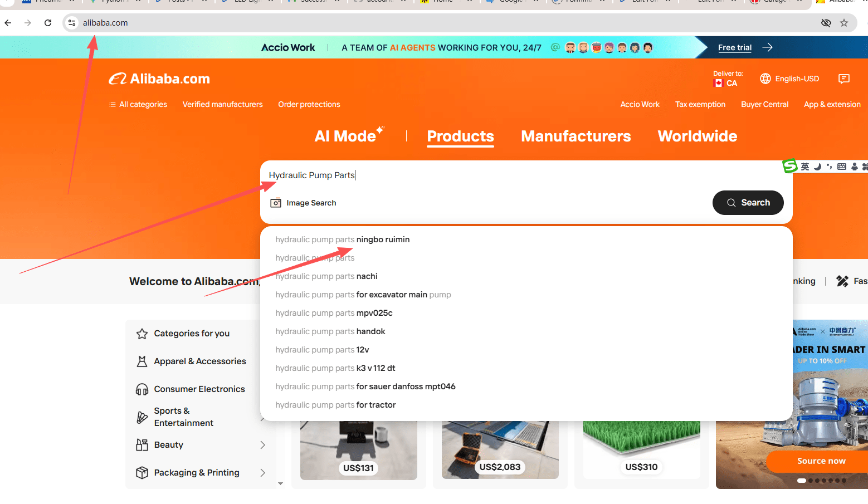The width and height of the screenshot is (868, 504).
Task: Expand the Packaging & Printing chevron
Action: tap(263, 473)
